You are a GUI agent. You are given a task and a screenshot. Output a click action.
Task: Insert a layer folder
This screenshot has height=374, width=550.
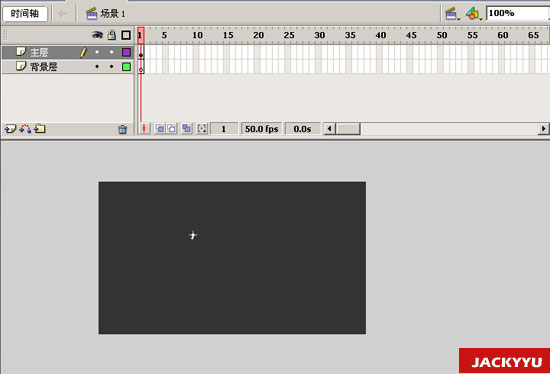pyautogui.click(x=40, y=129)
